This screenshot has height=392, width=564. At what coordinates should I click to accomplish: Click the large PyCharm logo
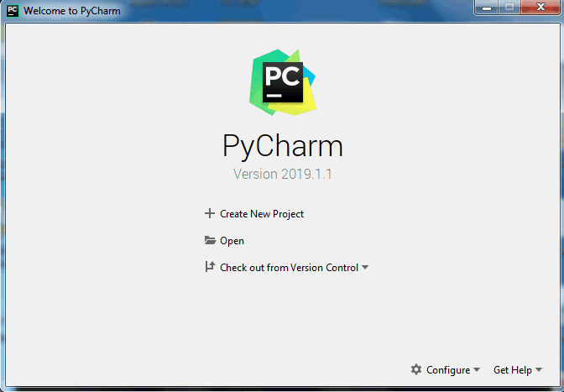pos(282,82)
